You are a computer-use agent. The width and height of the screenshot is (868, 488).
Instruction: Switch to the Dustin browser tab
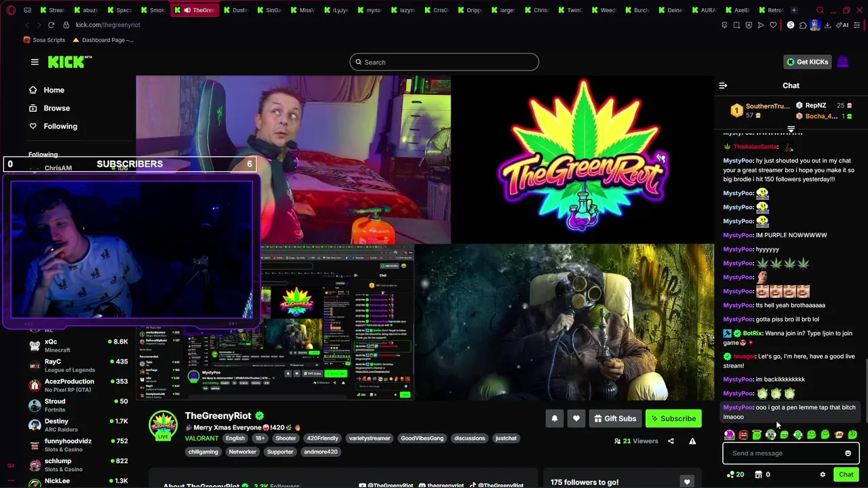point(235,10)
